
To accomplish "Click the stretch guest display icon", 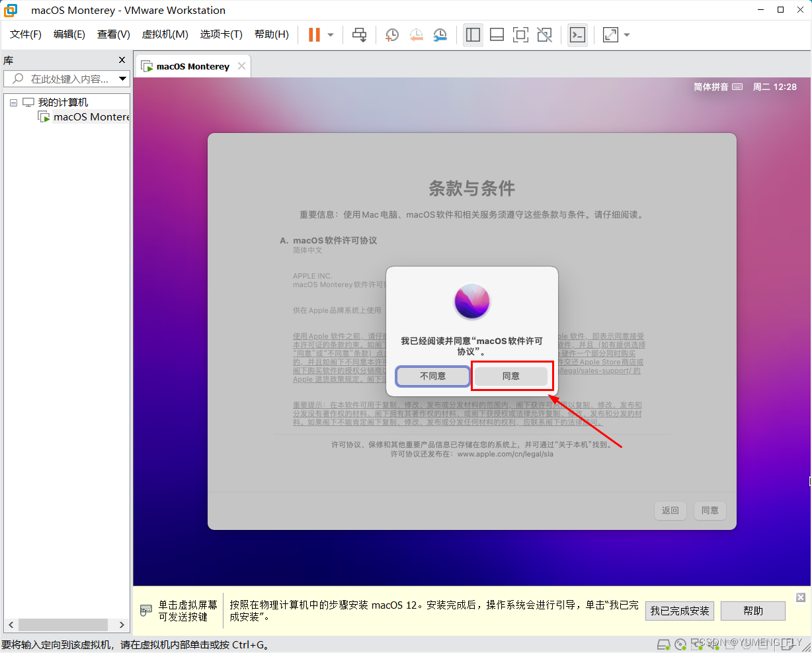I will point(610,34).
